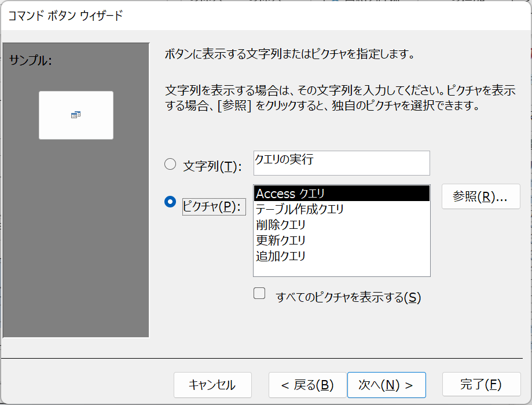The height and width of the screenshot is (405, 532).
Task: Choose 削除クエリ from the picture list
Action: point(342,225)
